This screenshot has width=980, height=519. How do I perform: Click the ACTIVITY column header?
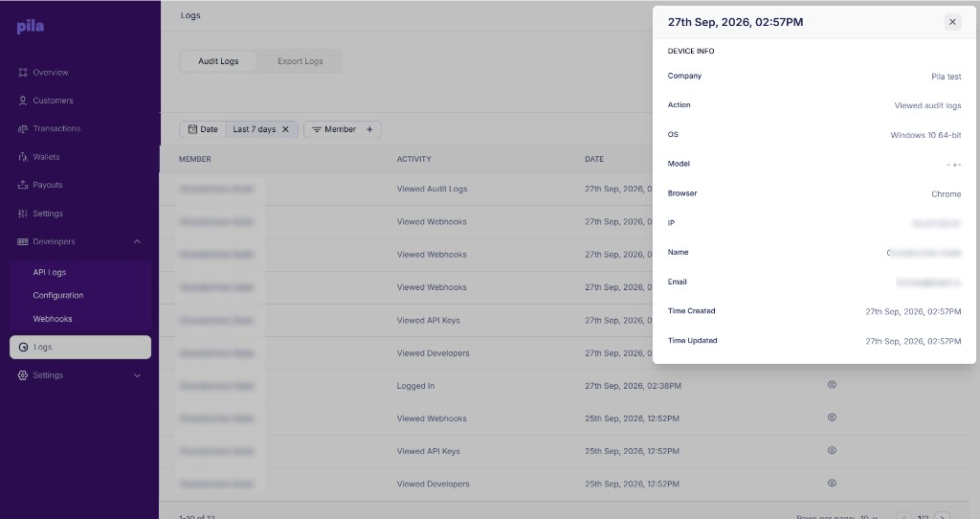click(x=413, y=160)
